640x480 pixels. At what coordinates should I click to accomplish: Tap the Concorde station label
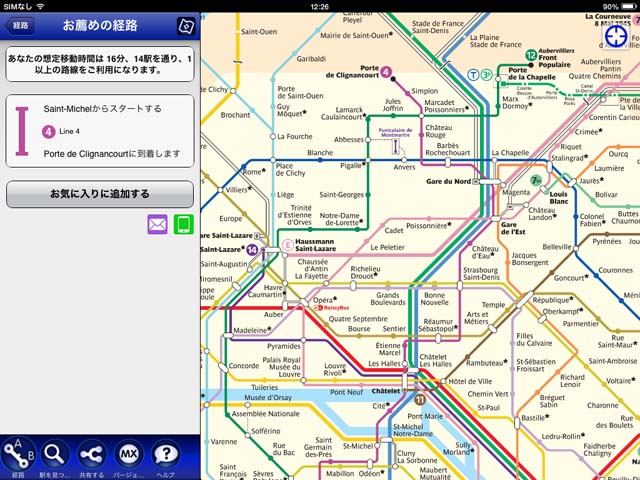(244, 366)
